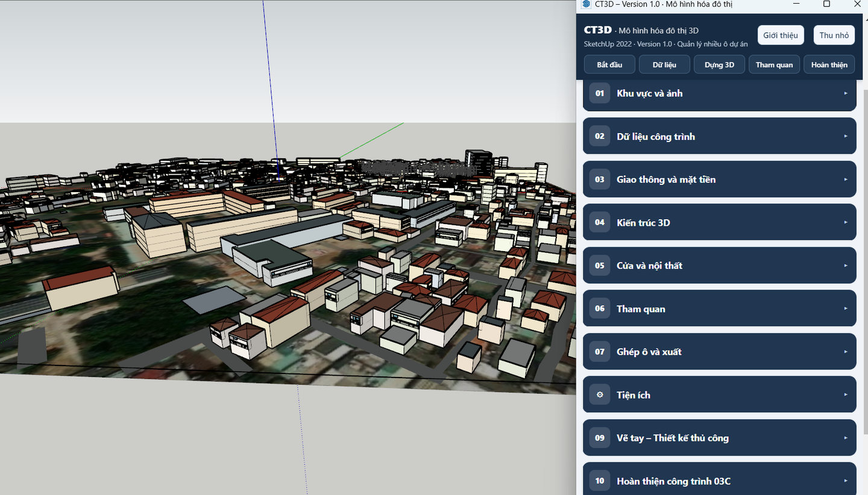Expand Ghép ô và xuất using its arrow
The image size is (868, 495).
[x=846, y=352]
